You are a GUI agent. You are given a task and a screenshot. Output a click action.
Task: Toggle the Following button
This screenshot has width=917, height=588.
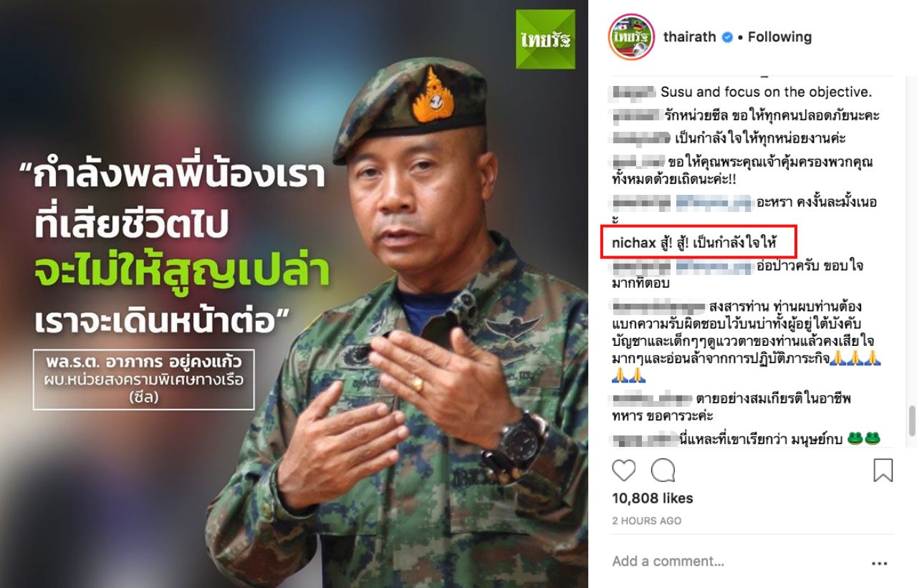click(x=779, y=37)
